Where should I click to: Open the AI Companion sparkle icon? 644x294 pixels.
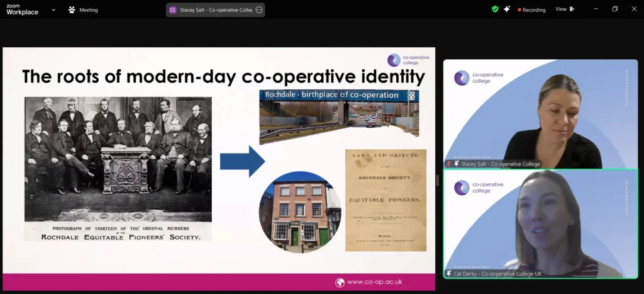[x=507, y=9]
